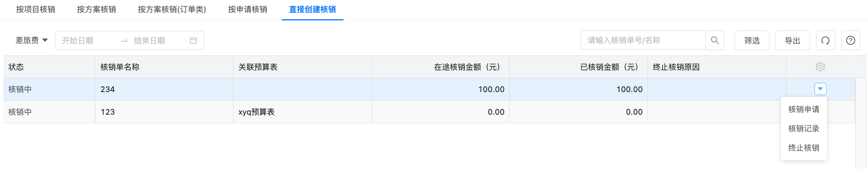The image size is (868, 169).
Task: Open column settings gear icon
Action: pyautogui.click(x=820, y=67)
